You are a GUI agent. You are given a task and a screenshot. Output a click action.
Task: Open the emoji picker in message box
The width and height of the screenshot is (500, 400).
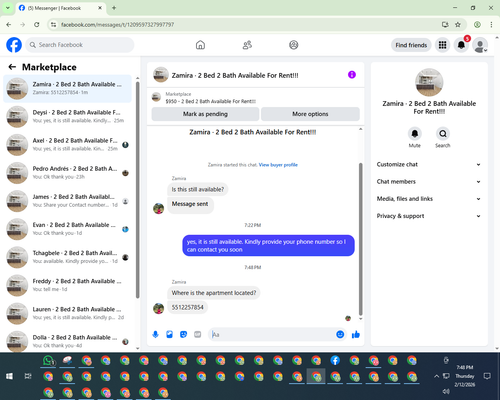point(340,334)
